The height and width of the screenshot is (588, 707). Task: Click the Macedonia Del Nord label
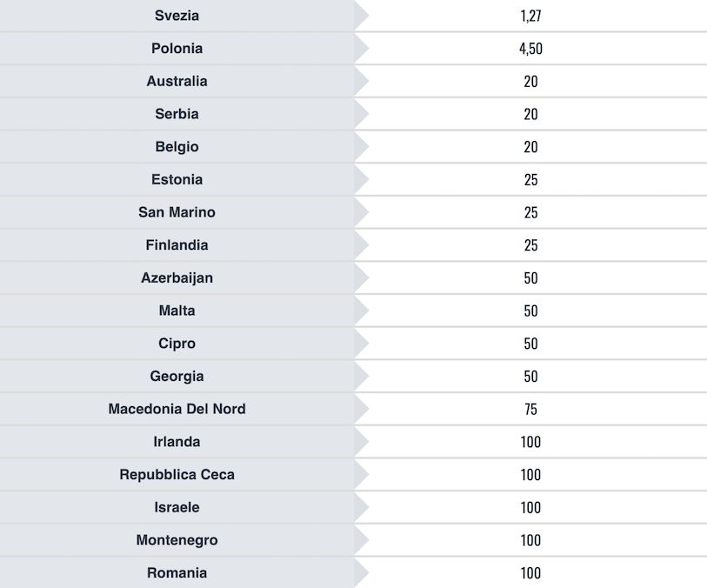[177, 409]
